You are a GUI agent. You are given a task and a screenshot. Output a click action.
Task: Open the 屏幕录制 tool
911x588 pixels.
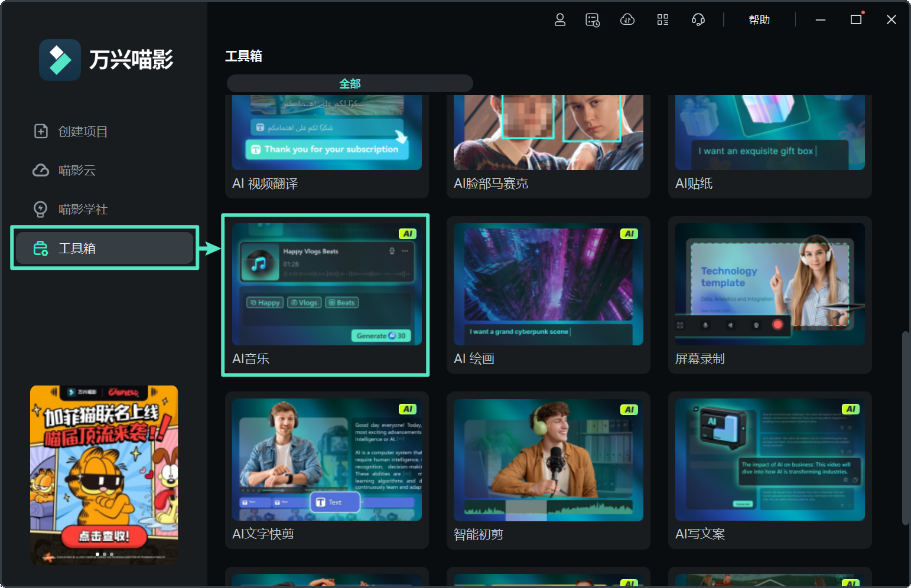click(x=769, y=283)
